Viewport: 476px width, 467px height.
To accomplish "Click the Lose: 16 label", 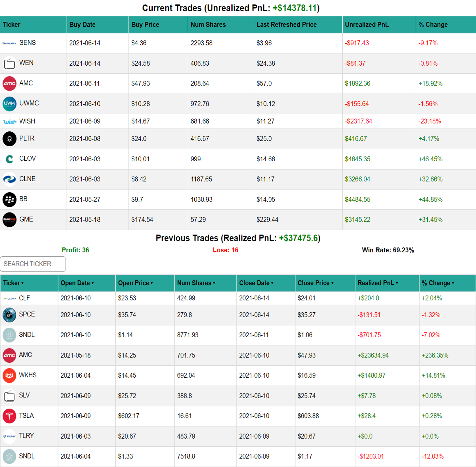I will point(225,250).
